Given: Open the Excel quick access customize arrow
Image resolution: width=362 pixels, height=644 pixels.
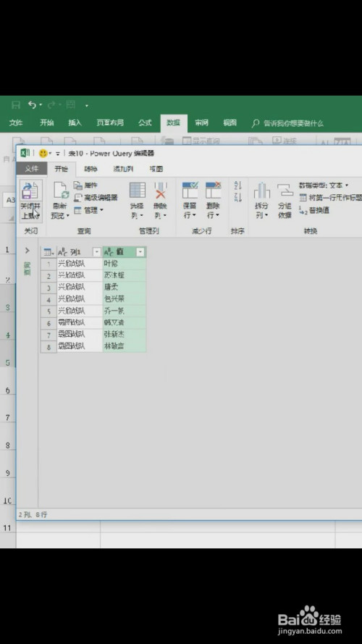Looking at the screenshot, I should pyautogui.click(x=87, y=106).
